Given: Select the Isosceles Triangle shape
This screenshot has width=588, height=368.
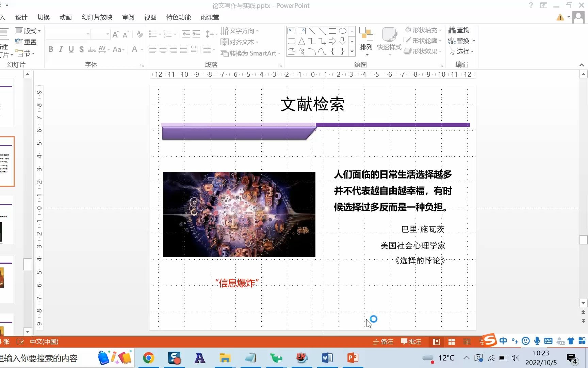Looking at the screenshot, I should point(302,41).
